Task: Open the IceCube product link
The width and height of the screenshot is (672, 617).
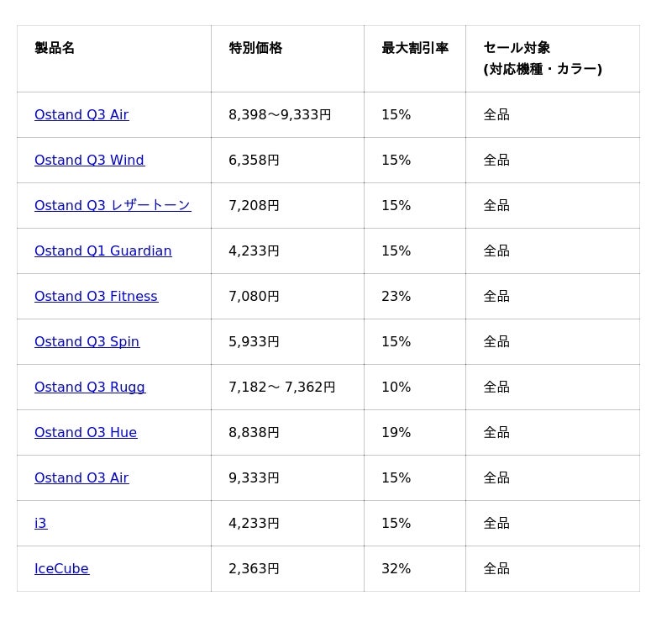Action: (61, 569)
